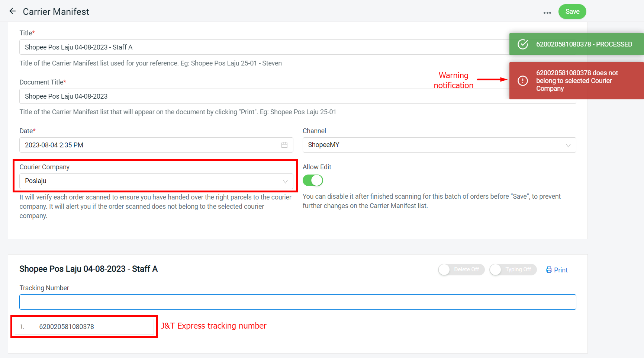Click the Print link
The image size is (644, 358).
pos(560,270)
